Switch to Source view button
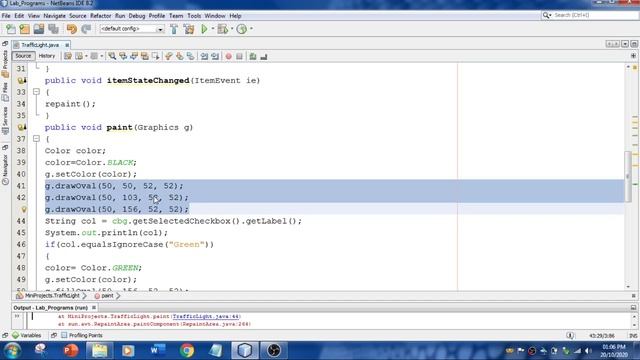The height and width of the screenshot is (360, 640). (x=23, y=56)
